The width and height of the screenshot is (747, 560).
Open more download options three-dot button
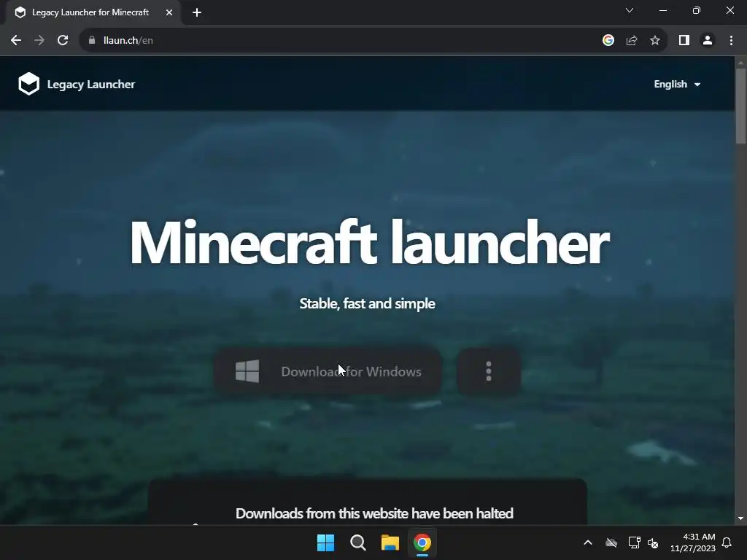(x=488, y=371)
